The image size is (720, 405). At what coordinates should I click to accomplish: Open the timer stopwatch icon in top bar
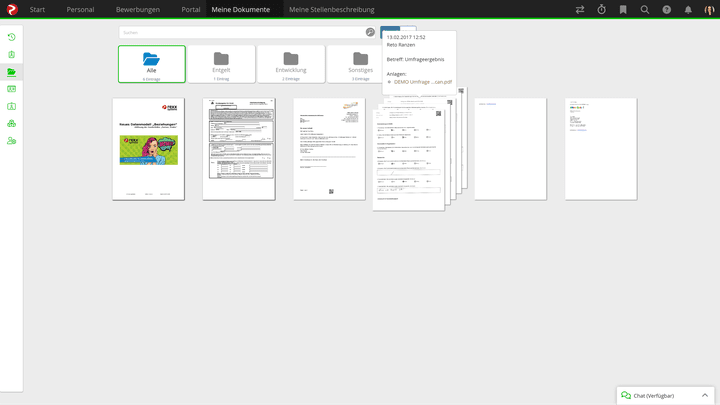coord(601,10)
